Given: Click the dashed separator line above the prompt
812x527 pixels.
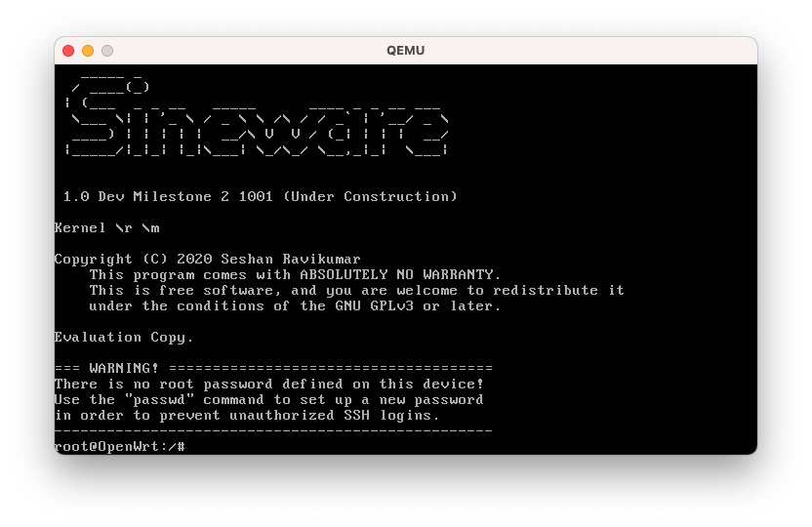Looking at the screenshot, I should (273, 430).
